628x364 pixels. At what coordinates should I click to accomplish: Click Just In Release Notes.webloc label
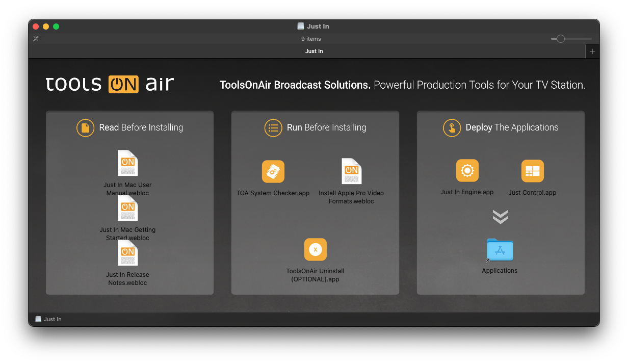tap(127, 279)
